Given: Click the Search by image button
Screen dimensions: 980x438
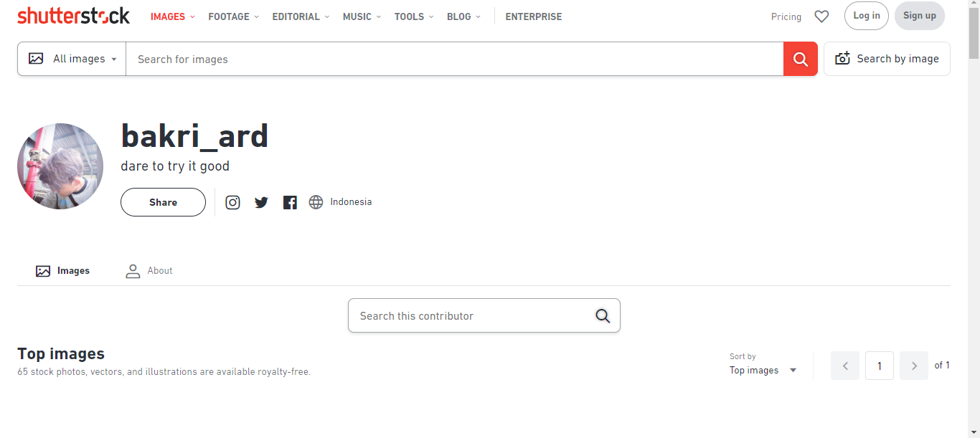Looking at the screenshot, I should pos(887,59).
